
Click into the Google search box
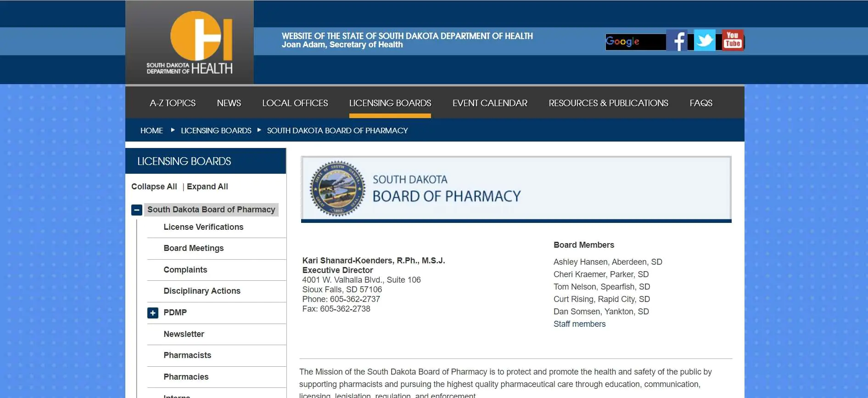635,42
